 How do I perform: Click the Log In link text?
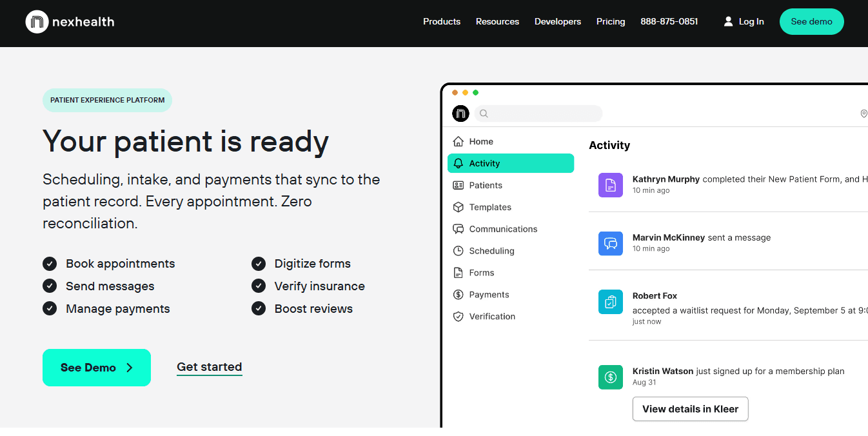[x=751, y=21]
